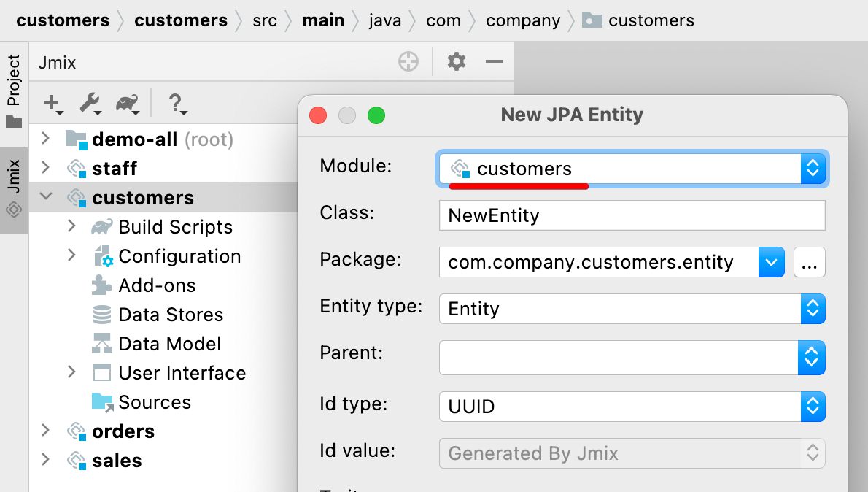Expand the staff module node
Image resolution: width=868 pixels, height=492 pixels.
(x=45, y=168)
